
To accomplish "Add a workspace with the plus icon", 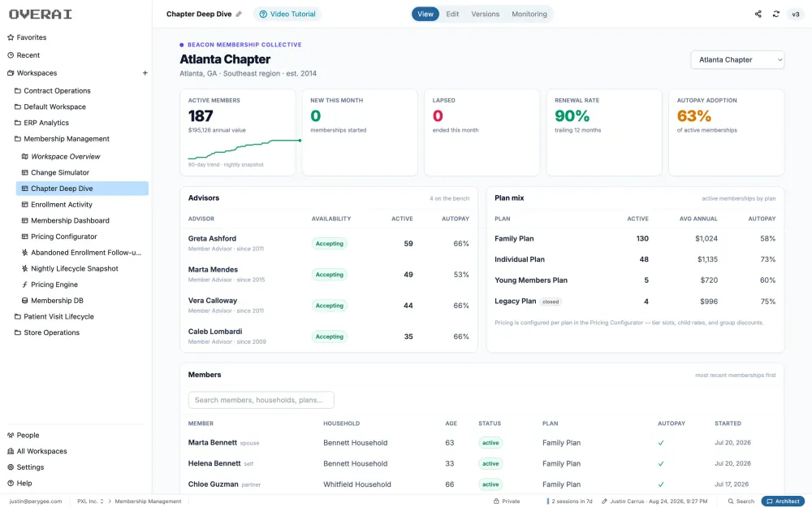I will [145, 73].
